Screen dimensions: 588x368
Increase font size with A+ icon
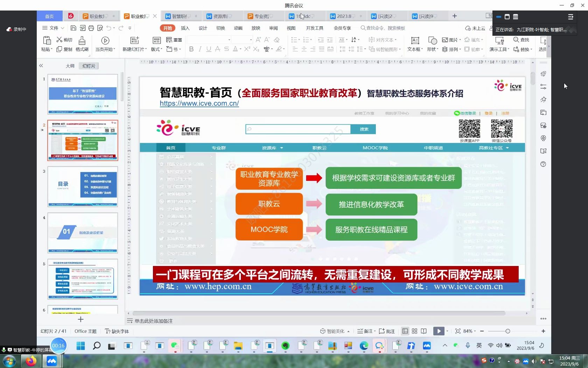258,40
